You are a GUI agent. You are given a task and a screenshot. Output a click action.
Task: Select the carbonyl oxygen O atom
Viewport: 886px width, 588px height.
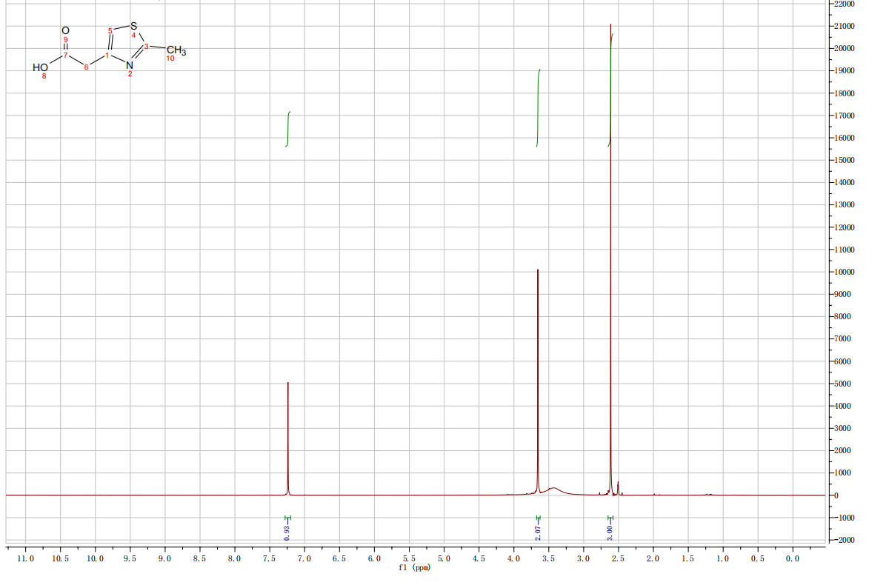(x=65, y=30)
